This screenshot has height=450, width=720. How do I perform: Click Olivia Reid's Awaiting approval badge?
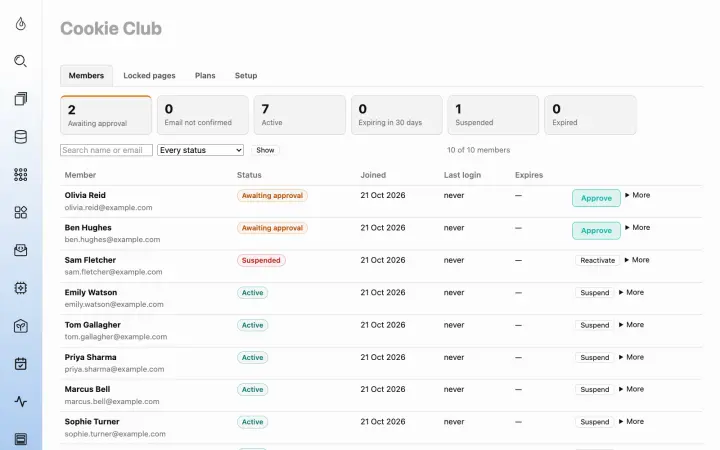coord(272,196)
